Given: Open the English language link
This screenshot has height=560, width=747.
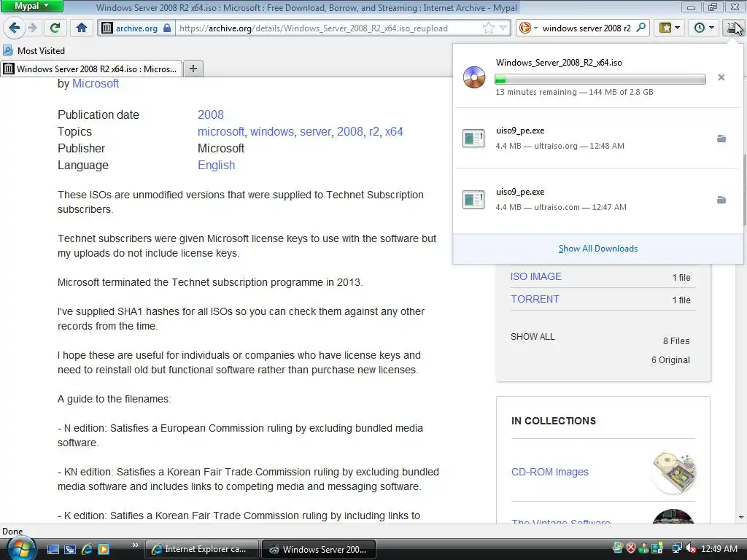Looking at the screenshot, I should [216, 166].
